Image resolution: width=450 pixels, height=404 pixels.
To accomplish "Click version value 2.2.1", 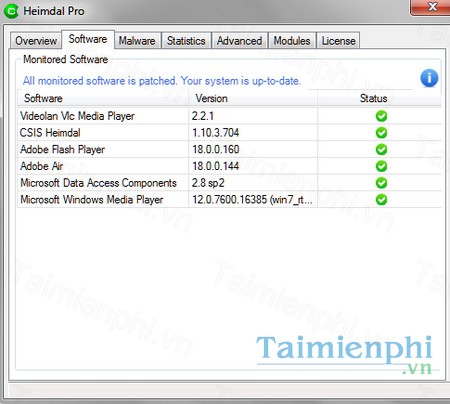I will [203, 116].
